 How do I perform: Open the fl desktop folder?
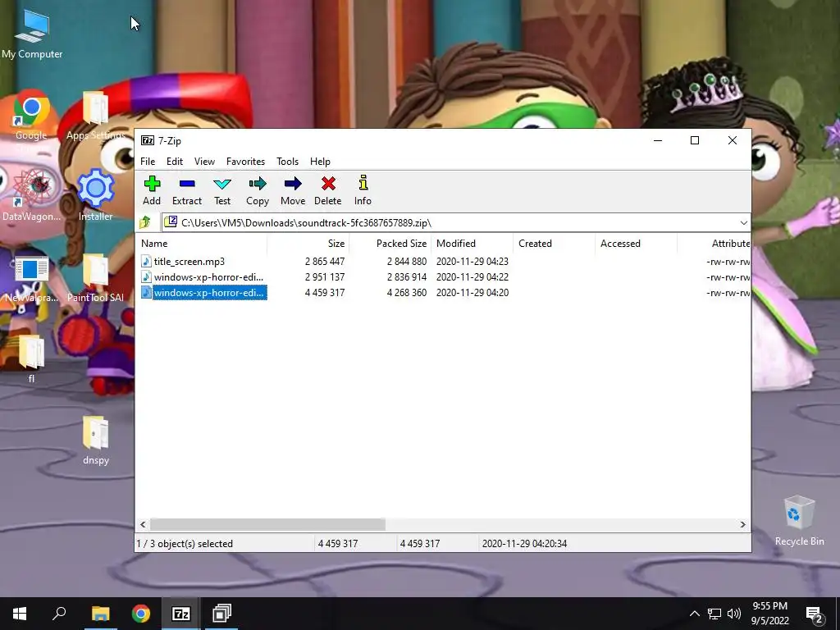(31, 358)
